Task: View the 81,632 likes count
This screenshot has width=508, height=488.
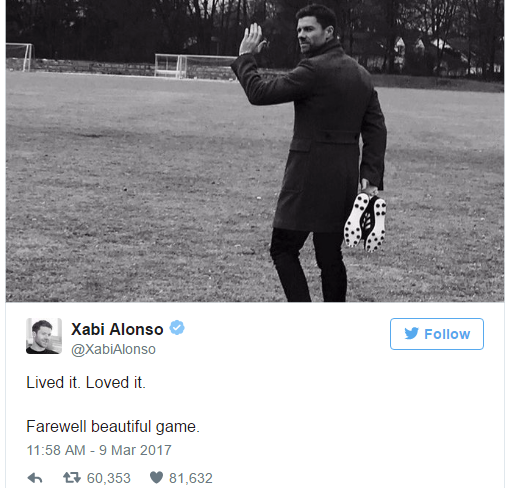Action: point(191,478)
